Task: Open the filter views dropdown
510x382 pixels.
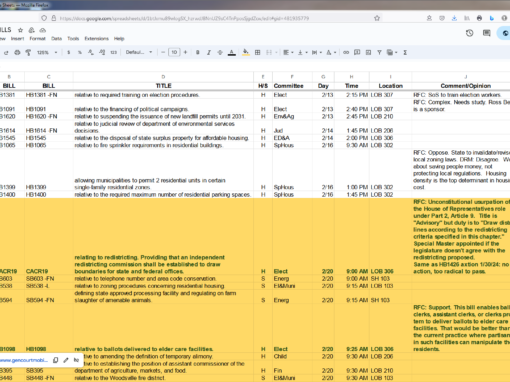Action: pos(392,53)
